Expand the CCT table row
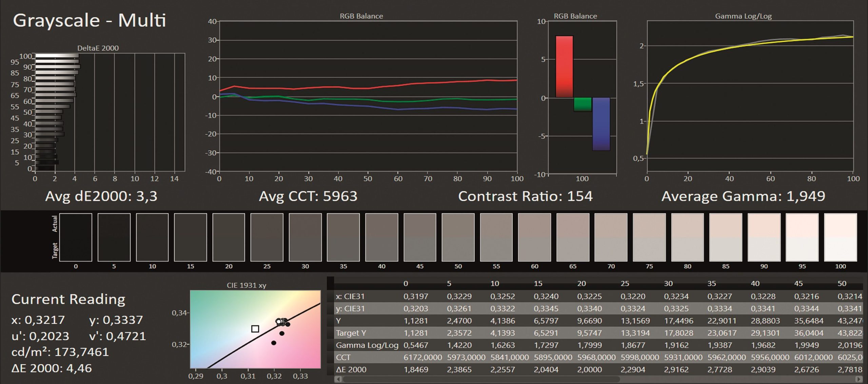 pyautogui.click(x=342, y=357)
